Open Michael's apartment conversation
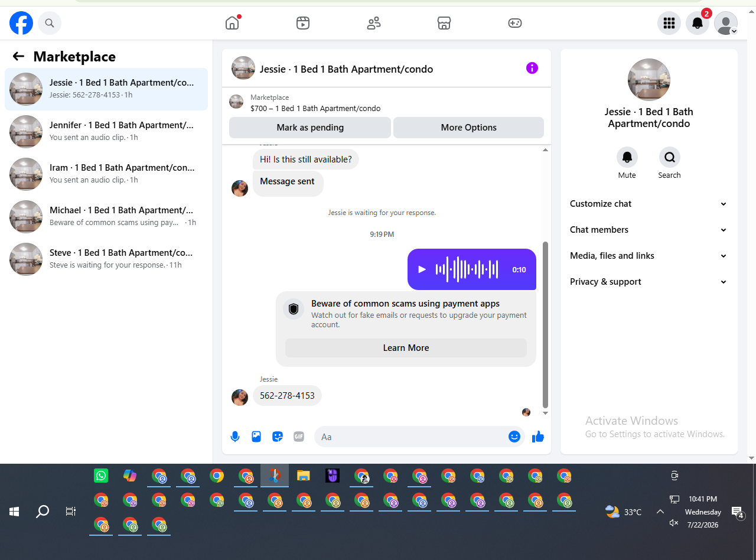The height and width of the screenshot is (560, 756). point(106,217)
